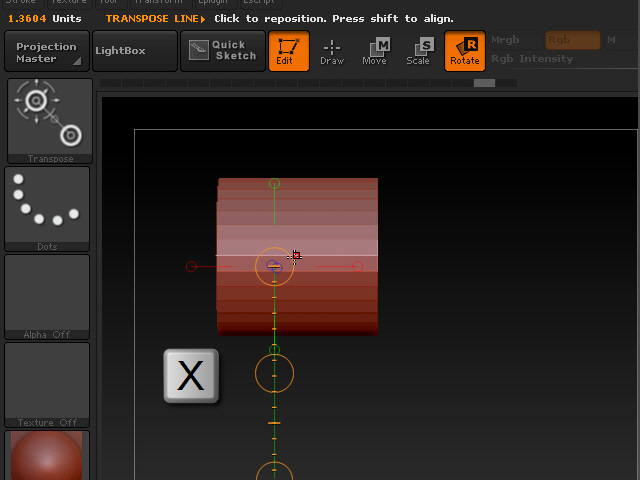This screenshot has width=640, height=480.
Task: Click the orange transpose ring inside the mesh
Action: tap(275, 267)
